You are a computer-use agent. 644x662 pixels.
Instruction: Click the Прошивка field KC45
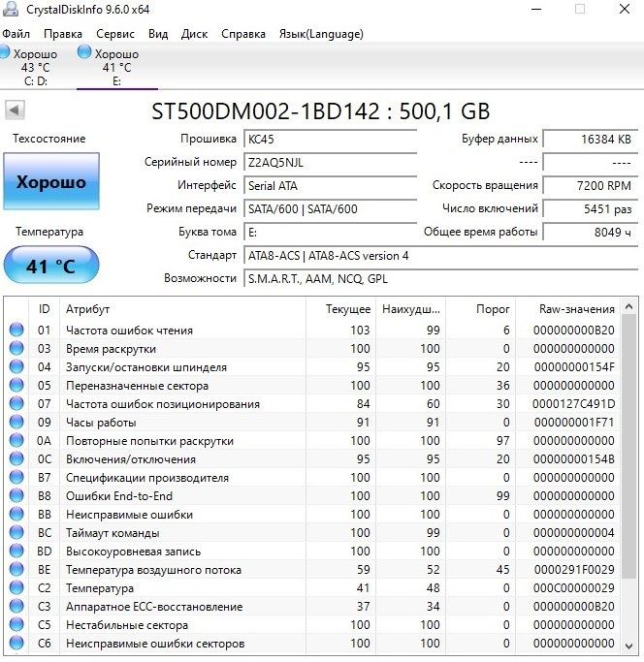330,139
